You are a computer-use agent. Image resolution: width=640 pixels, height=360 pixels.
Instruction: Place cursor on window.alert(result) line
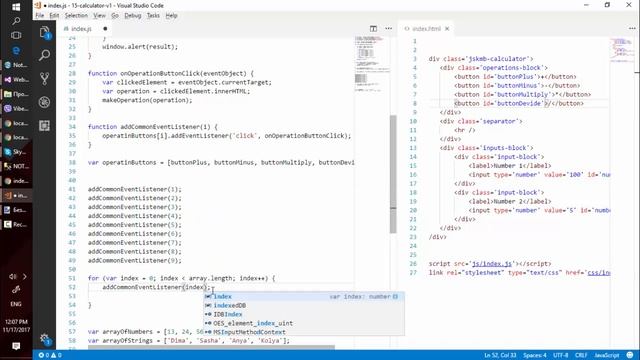click(x=140, y=47)
